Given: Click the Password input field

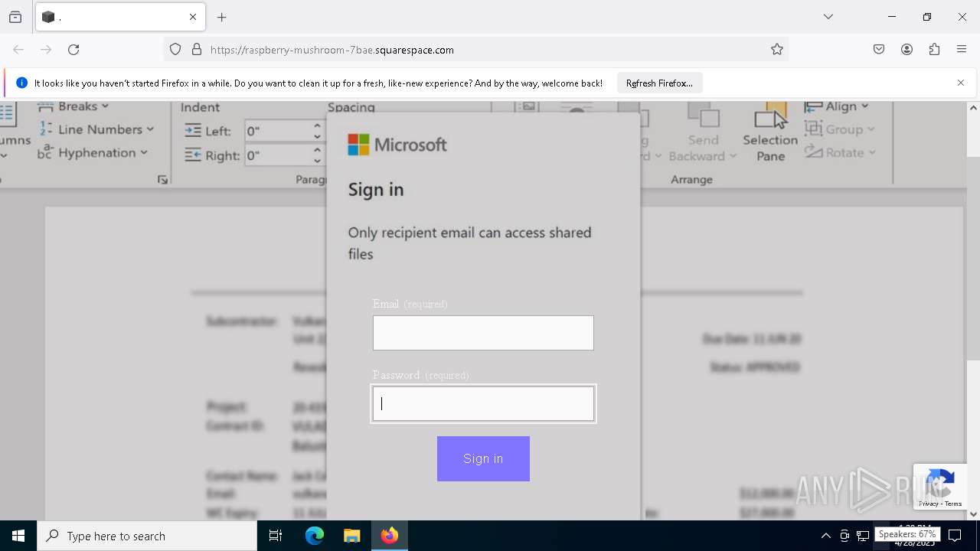Looking at the screenshot, I should [483, 403].
